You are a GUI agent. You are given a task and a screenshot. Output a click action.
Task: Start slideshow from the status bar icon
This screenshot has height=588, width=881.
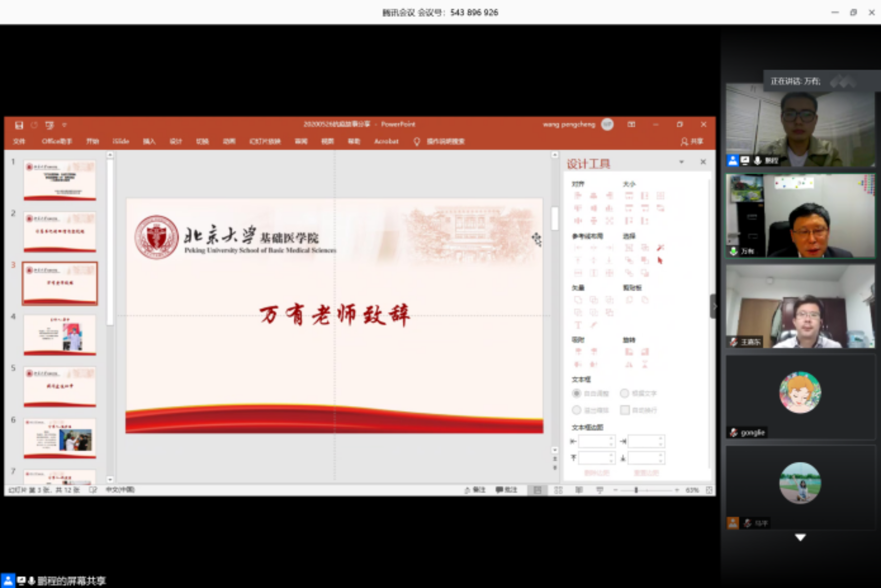point(599,490)
